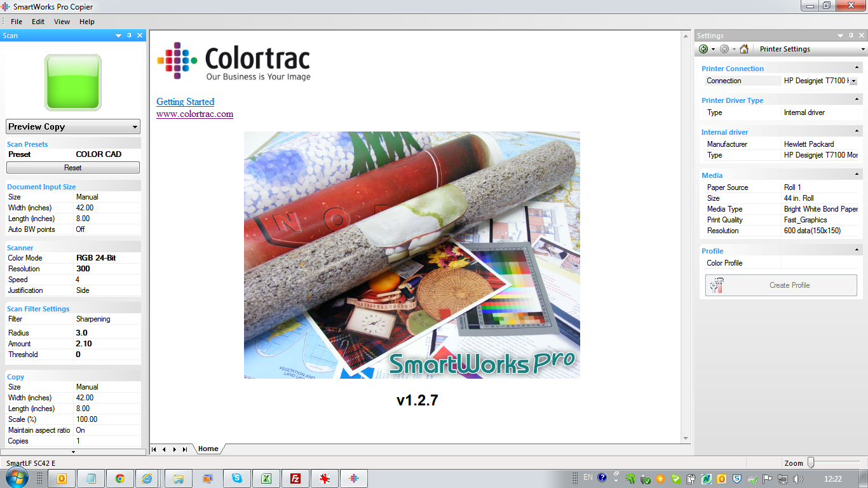Viewport: 868px width, 488px height.
Task: Collapse the Profile section
Action: pos(857,250)
